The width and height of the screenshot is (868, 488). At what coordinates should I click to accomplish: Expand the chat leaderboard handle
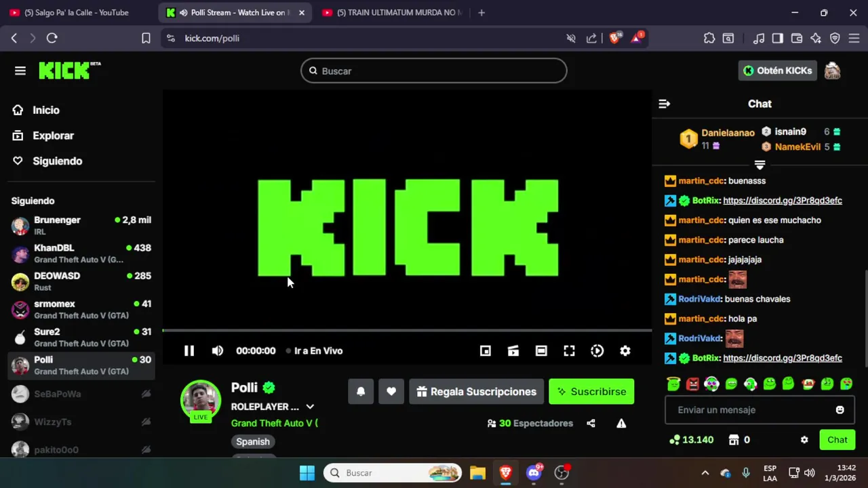click(759, 165)
